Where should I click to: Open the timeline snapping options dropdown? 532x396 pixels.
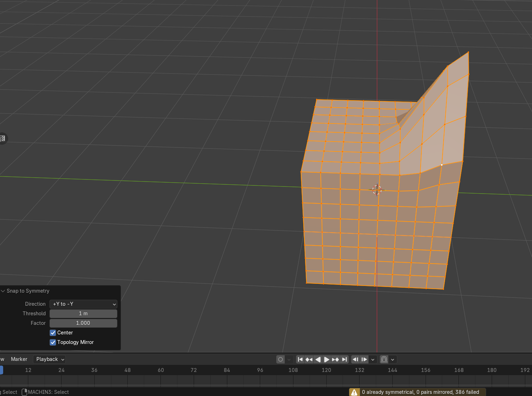click(x=392, y=359)
